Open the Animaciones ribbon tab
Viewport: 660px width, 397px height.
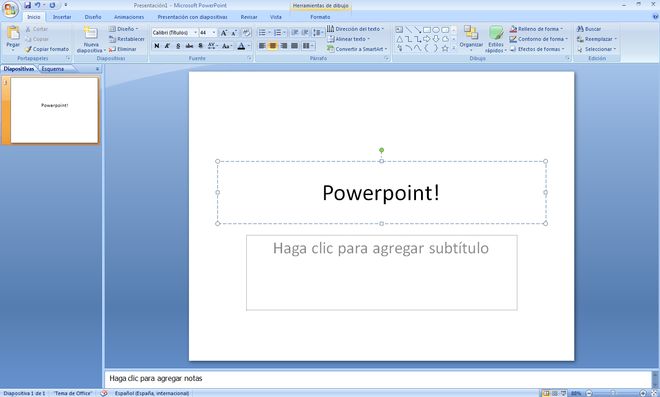tap(129, 17)
